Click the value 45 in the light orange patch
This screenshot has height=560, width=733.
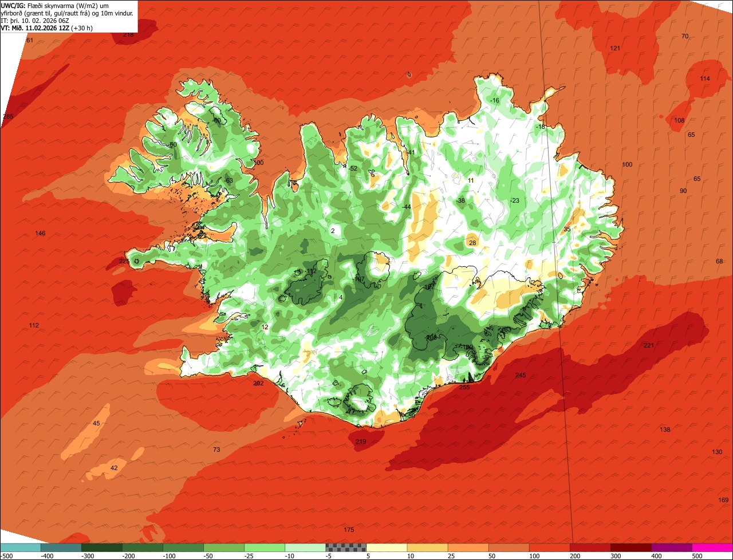(x=96, y=423)
